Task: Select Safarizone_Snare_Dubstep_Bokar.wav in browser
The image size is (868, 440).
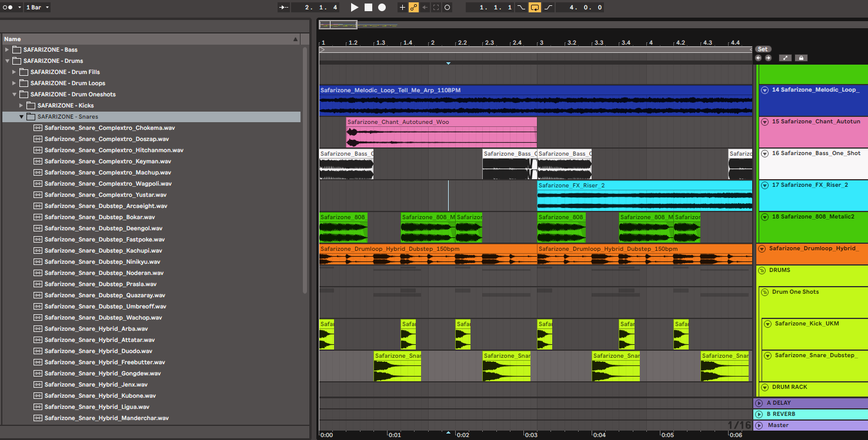Action: (x=99, y=217)
